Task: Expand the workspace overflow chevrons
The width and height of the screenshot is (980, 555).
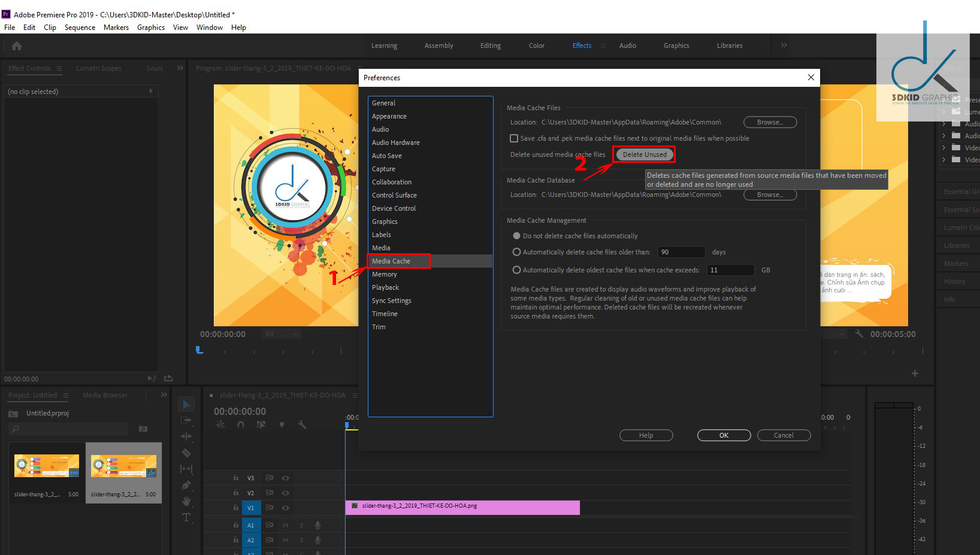Action: click(784, 46)
